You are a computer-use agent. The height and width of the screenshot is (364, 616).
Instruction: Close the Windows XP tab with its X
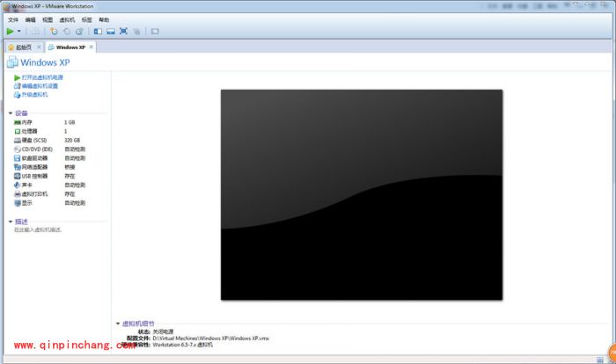pos(92,47)
